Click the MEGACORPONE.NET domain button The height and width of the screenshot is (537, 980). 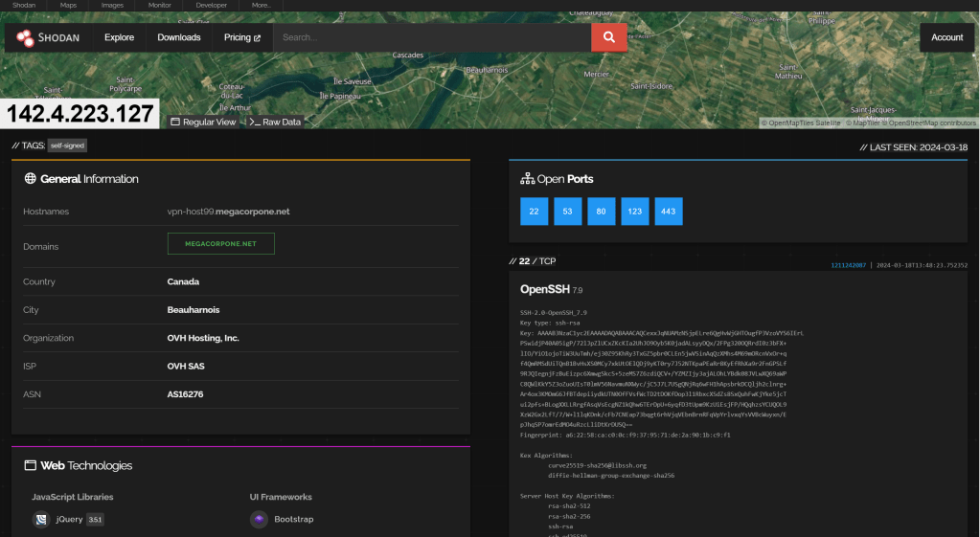click(x=220, y=244)
